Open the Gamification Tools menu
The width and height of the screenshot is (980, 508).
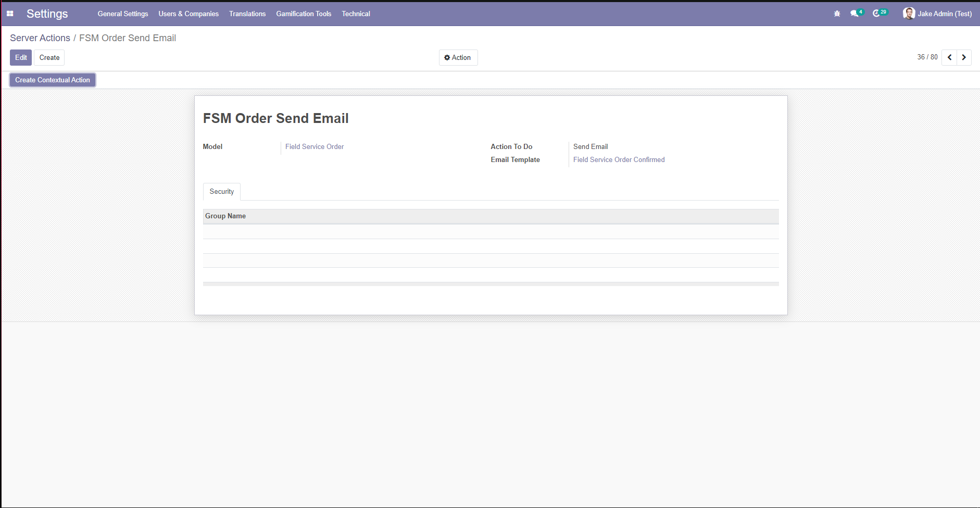pos(303,14)
